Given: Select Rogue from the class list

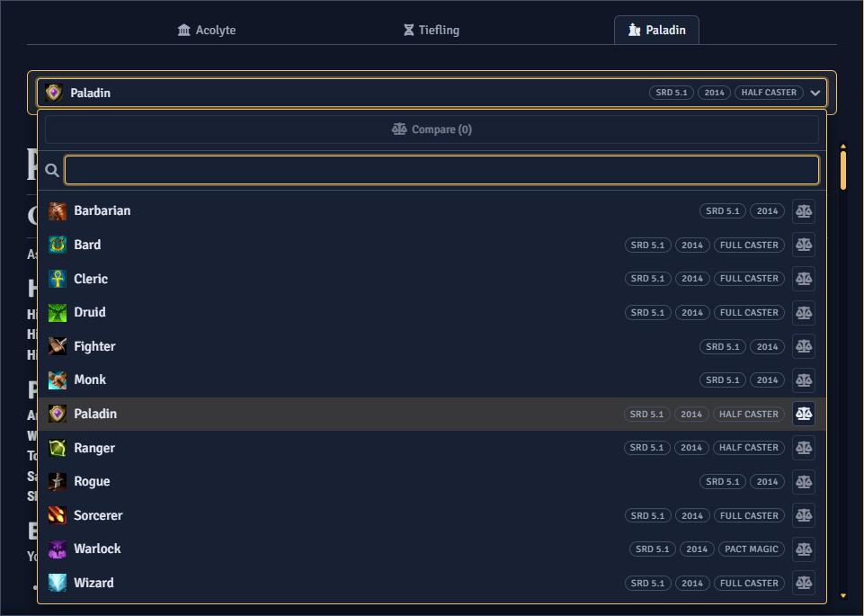Looking at the screenshot, I should point(432,482).
